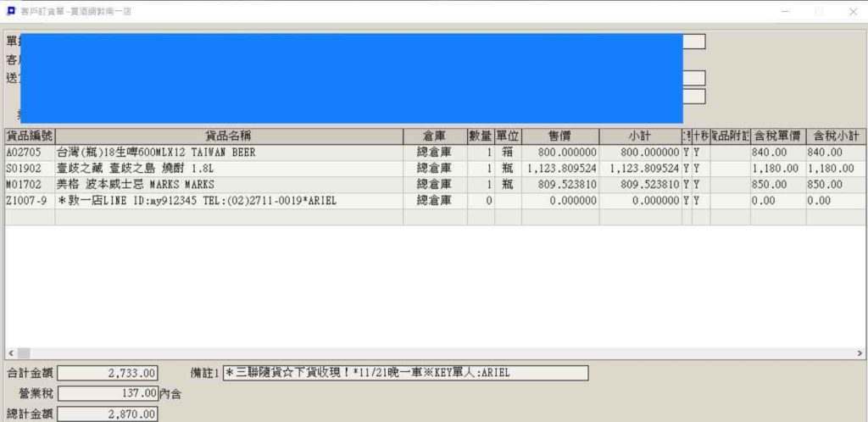Click the empty new row's product code cell
The image size is (868, 422).
point(30,217)
